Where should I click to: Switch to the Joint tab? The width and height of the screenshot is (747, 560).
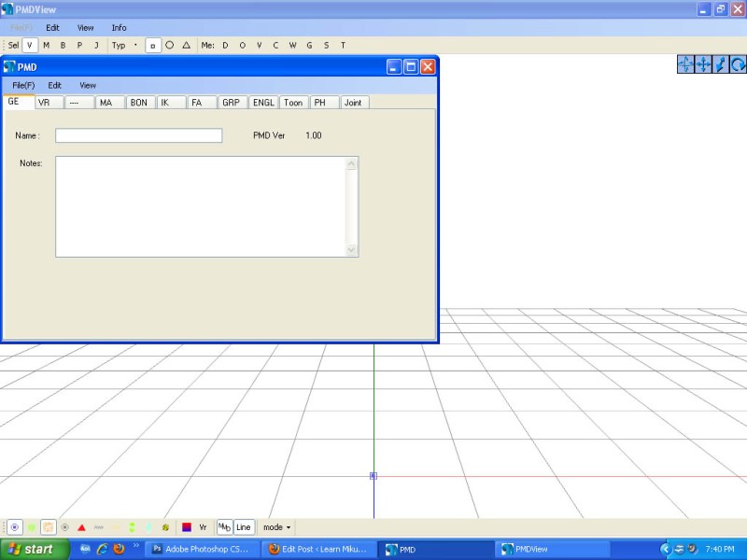point(353,103)
